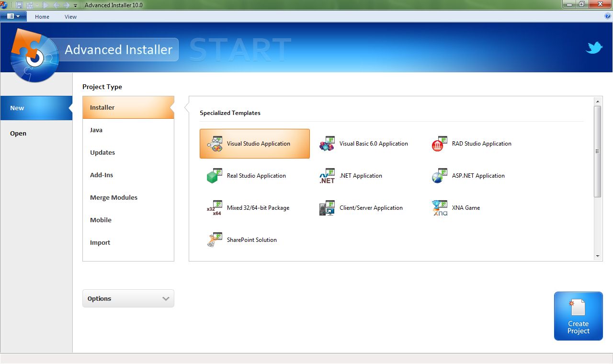The image size is (613, 364).
Task: Click the Specialized Templates heading
Action: click(x=230, y=113)
